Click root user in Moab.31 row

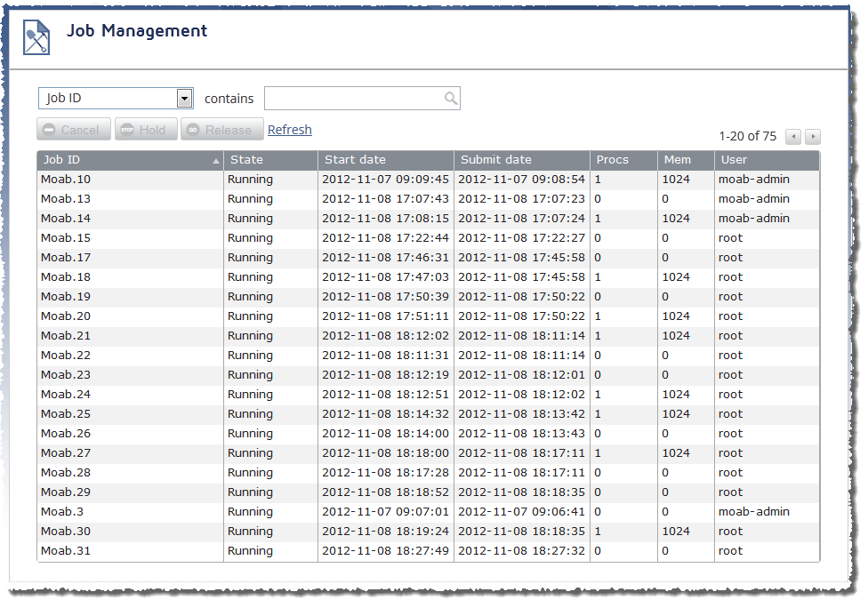click(x=731, y=550)
